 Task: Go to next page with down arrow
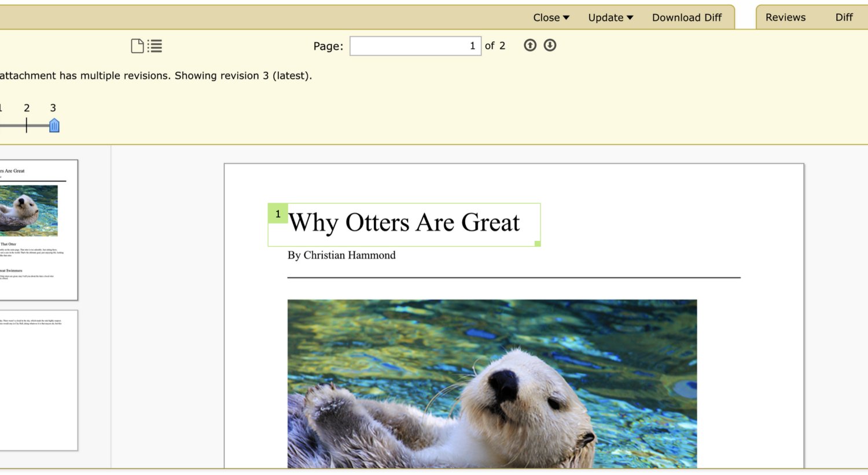pos(550,45)
